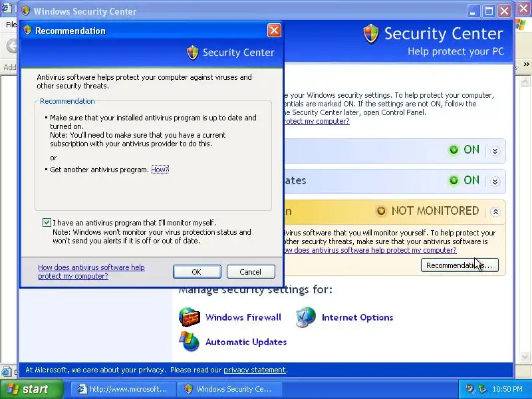Click the NOT MONITORED status indicator icon

381,211
